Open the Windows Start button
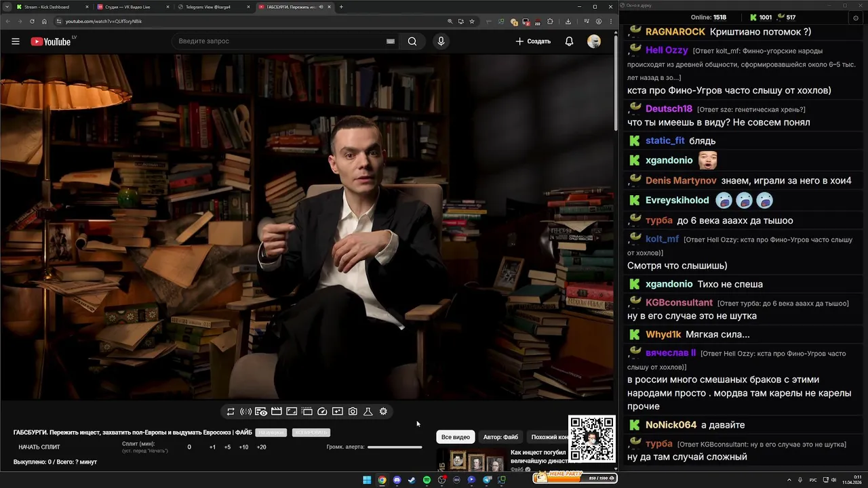 tap(367, 480)
